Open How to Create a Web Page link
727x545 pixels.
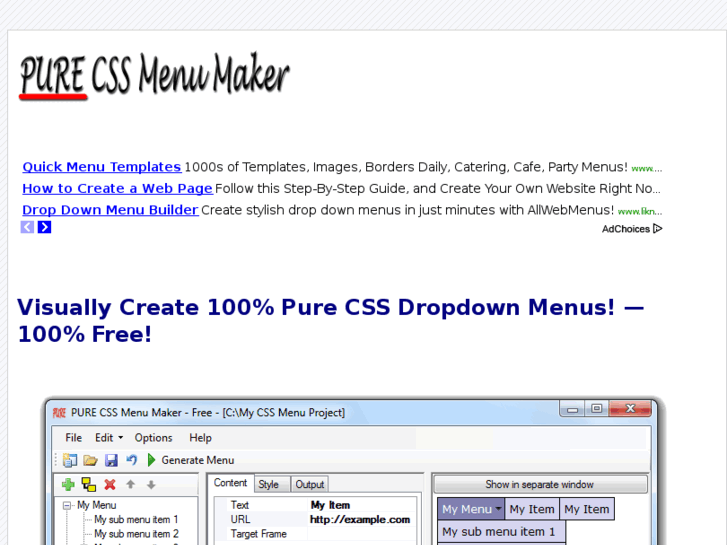coord(117,188)
